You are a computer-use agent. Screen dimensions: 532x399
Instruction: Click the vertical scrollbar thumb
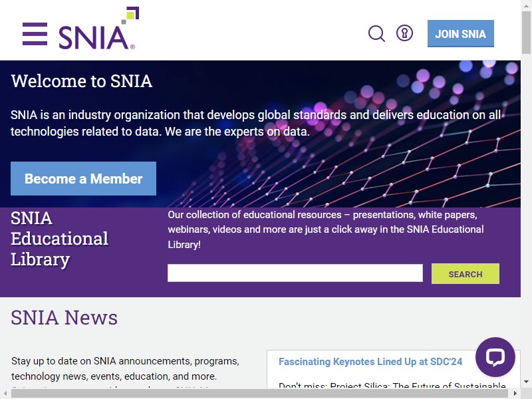coord(526,32)
